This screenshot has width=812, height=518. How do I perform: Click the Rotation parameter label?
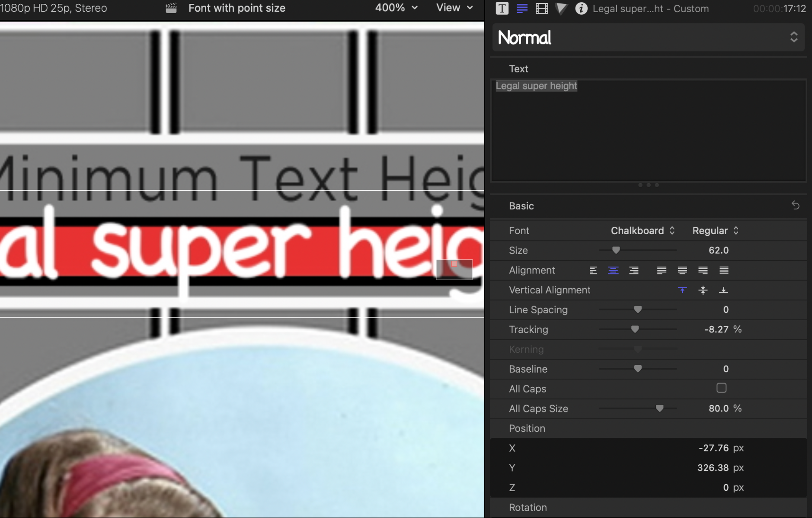pos(528,507)
